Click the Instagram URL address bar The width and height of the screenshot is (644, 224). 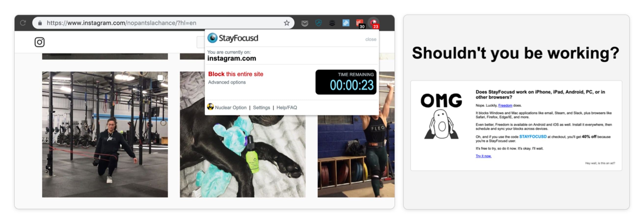[x=163, y=23]
